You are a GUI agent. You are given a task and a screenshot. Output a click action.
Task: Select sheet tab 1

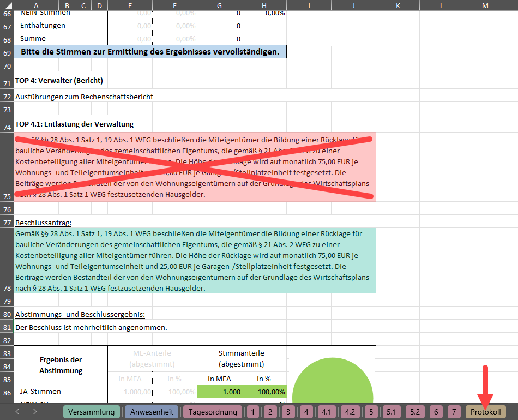[252, 412]
